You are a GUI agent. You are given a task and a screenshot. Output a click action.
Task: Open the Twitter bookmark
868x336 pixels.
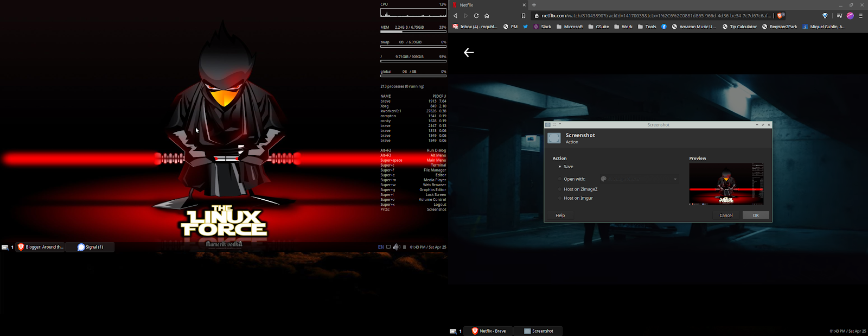525,27
